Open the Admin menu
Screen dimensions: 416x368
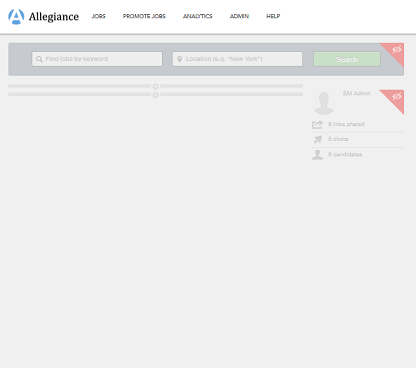(239, 16)
